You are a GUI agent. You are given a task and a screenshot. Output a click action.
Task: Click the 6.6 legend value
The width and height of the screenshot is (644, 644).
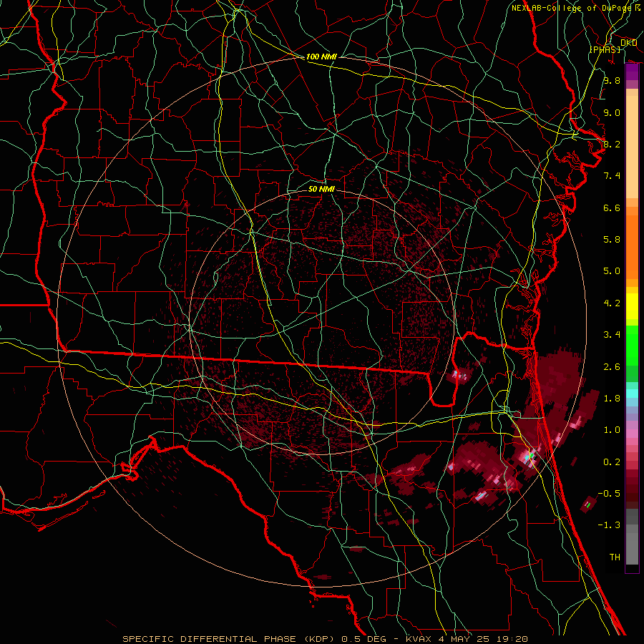(612, 208)
